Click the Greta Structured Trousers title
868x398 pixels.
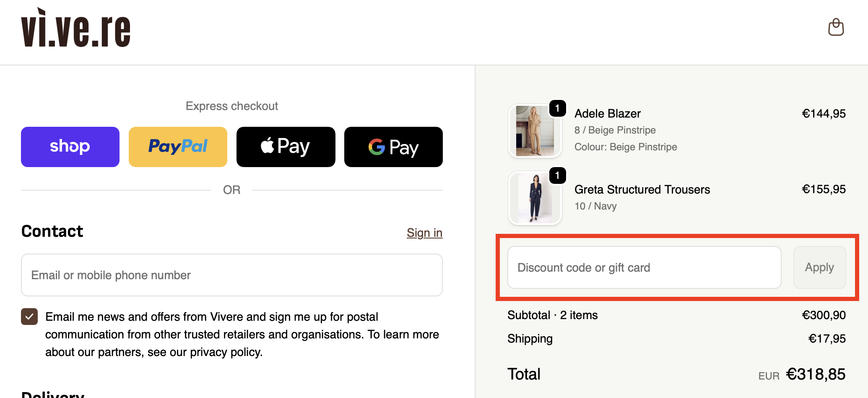(x=642, y=189)
